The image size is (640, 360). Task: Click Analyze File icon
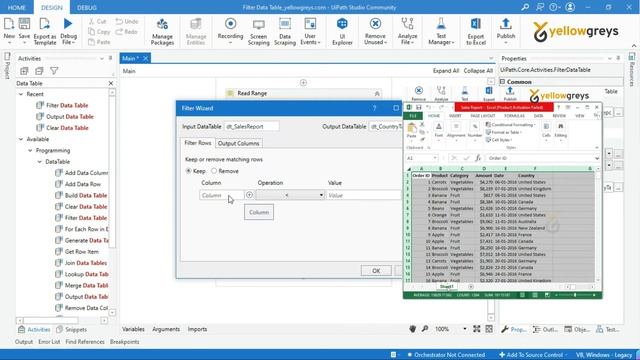(x=407, y=24)
